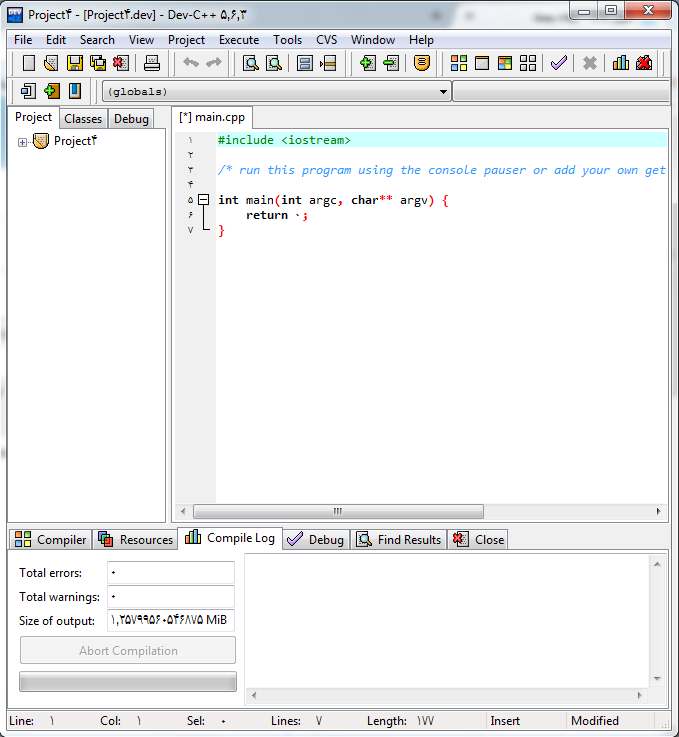Click the compilation progress bar
Screen dimensions: 679x737
128,682
